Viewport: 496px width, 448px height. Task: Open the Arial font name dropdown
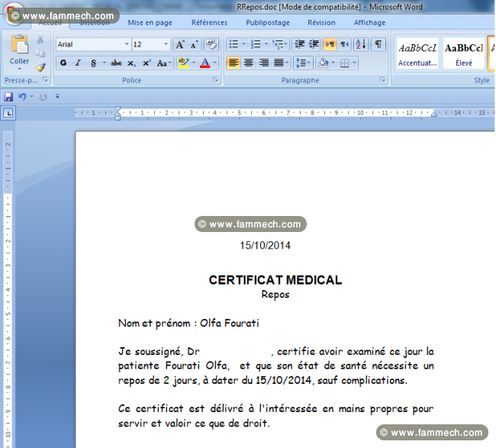(x=127, y=44)
